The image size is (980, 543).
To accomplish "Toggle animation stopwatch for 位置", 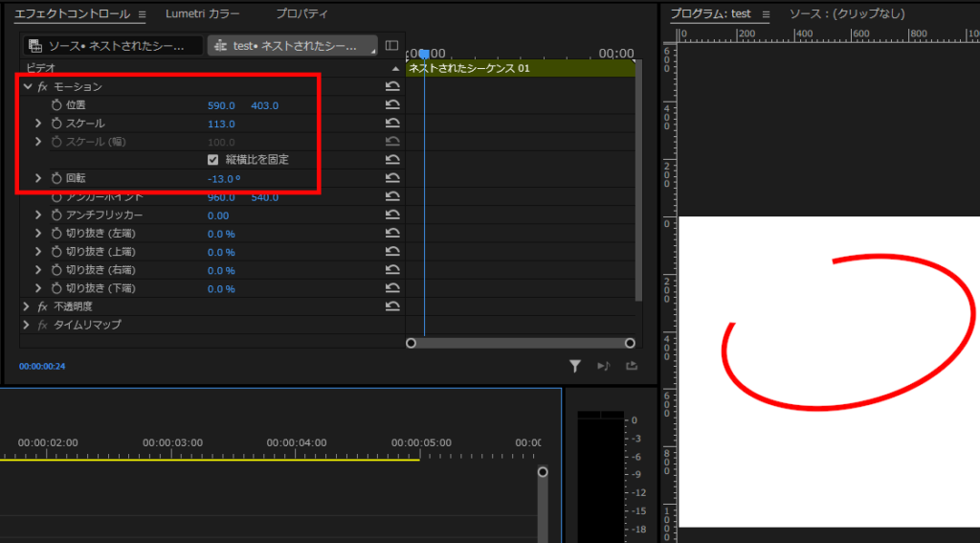I will pos(56,105).
